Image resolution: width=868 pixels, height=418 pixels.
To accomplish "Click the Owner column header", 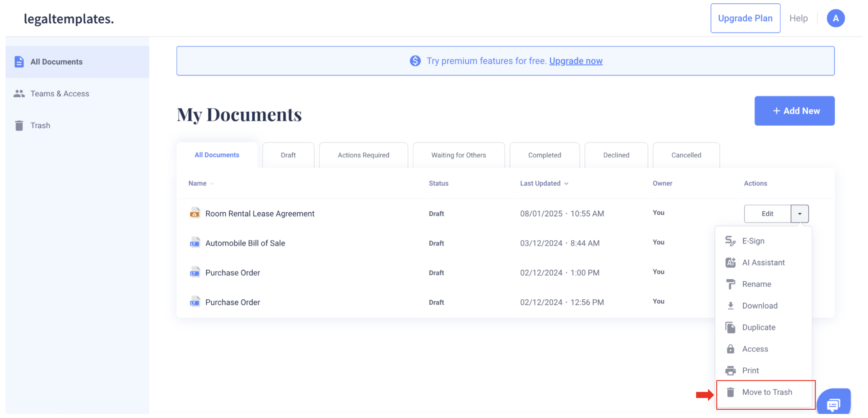I will 662,184.
